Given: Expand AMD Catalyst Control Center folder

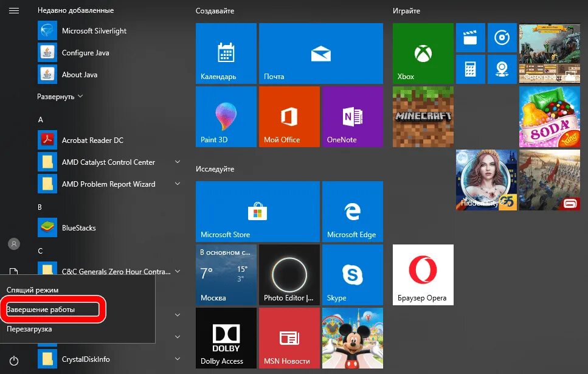Looking at the screenshot, I should 178,162.
